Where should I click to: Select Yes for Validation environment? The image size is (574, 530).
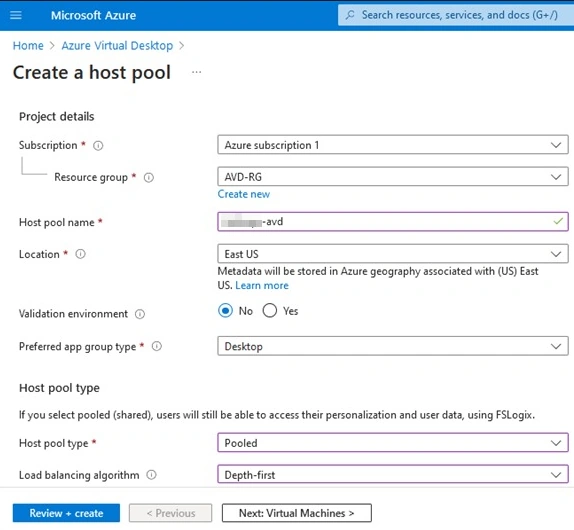270,311
